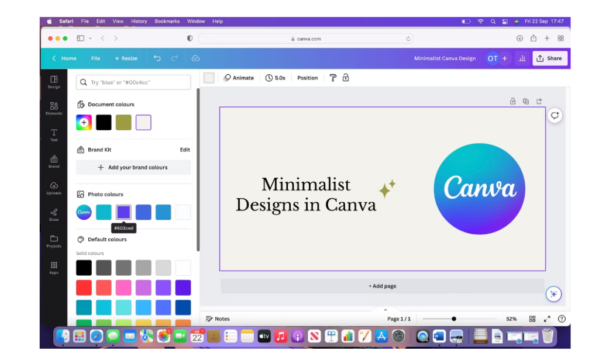
Task: Click the Safari address bar
Action: point(305,39)
